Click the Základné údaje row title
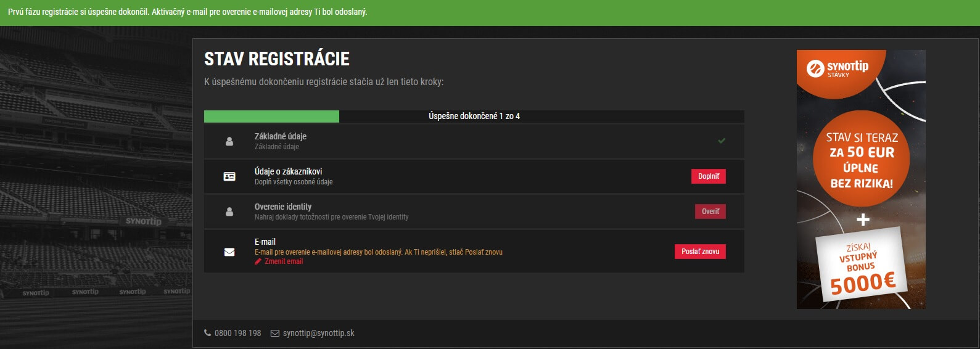Image resolution: width=980 pixels, height=349 pixels. pos(281,136)
